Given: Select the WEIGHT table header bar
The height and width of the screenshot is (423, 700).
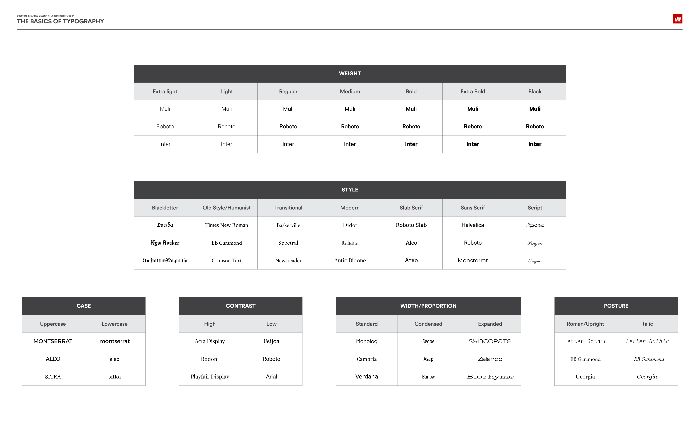Looking at the screenshot, I should (x=350, y=74).
